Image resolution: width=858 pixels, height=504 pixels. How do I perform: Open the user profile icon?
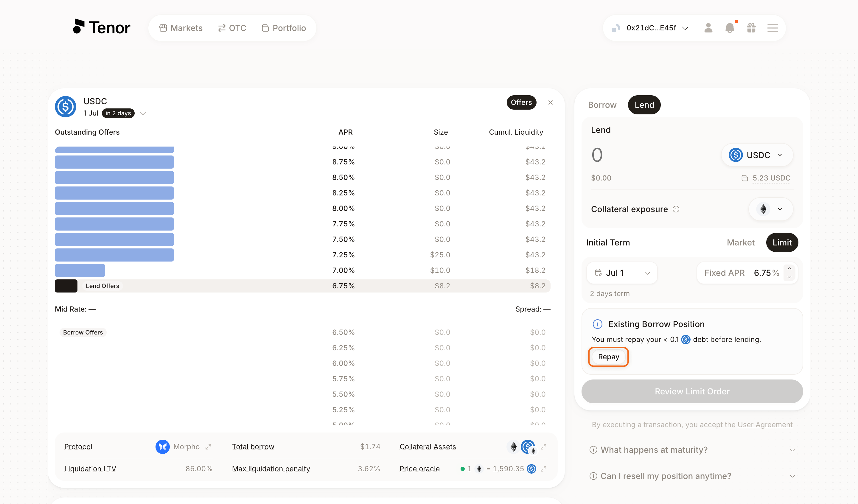708,28
